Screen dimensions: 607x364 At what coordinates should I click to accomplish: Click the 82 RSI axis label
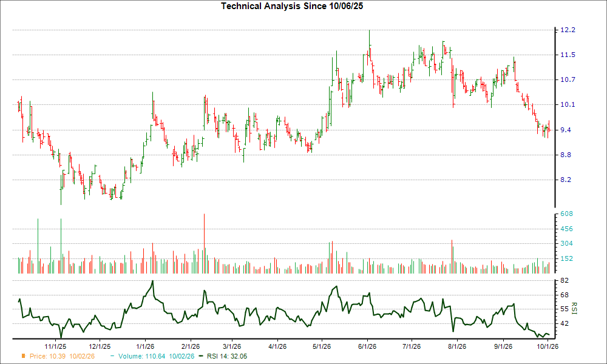[x=565, y=280]
